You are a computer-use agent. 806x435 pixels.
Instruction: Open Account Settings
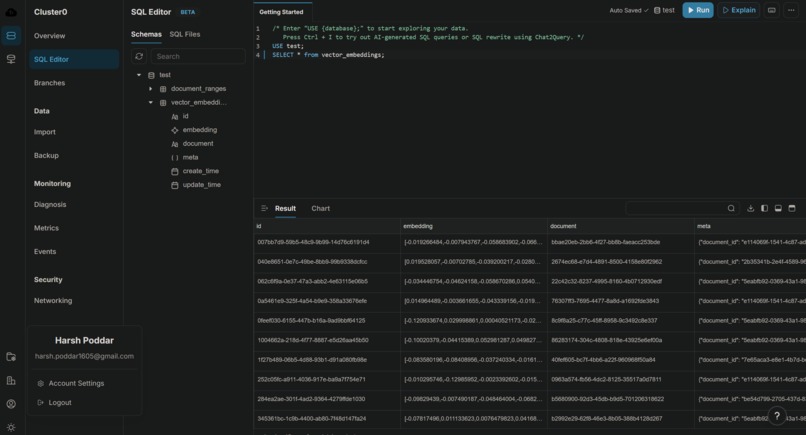(x=76, y=384)
